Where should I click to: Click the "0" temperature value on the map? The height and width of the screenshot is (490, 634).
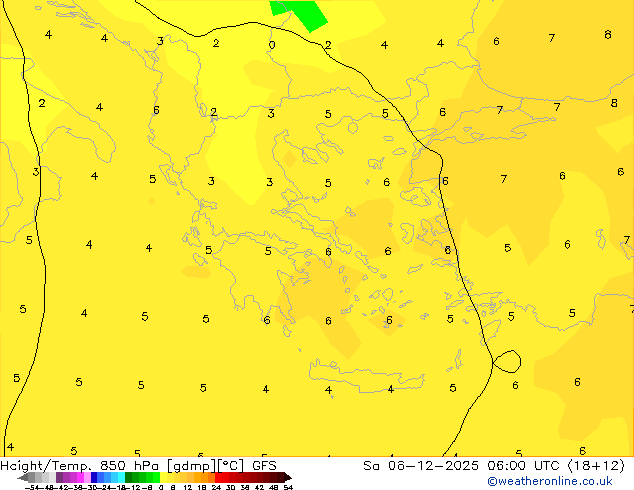[x=272, y=45]
